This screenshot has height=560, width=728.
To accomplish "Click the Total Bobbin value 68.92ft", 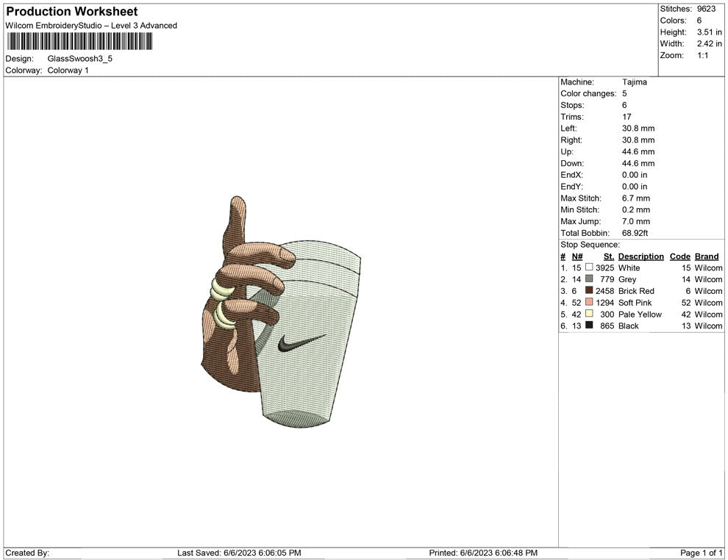I will point(635,233).
